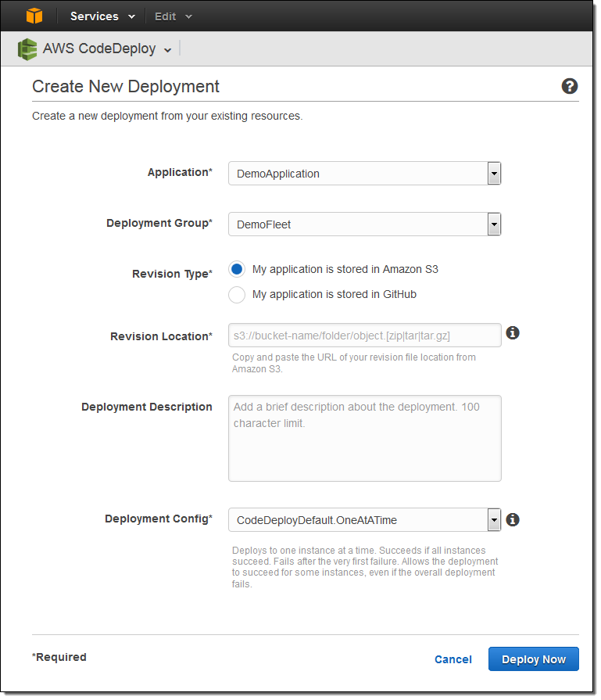Screen dimensions: 601x700
Task: Click the 'Revision Location*' field label
Action: (161, 336)
